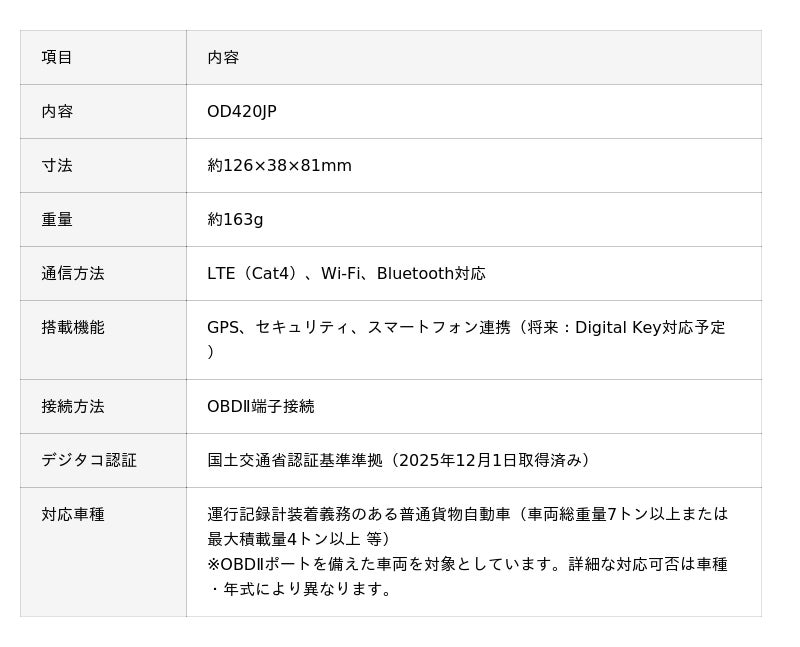Click the 接続方法 row label
Screen dimensions: 800x647
pyautogui.click(x=72, y=407)
